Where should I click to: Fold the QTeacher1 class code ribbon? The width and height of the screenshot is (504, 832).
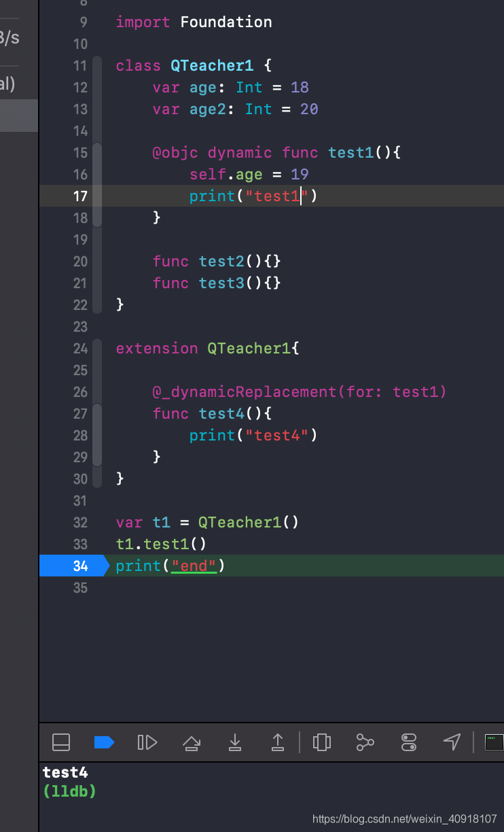(97, 185)
